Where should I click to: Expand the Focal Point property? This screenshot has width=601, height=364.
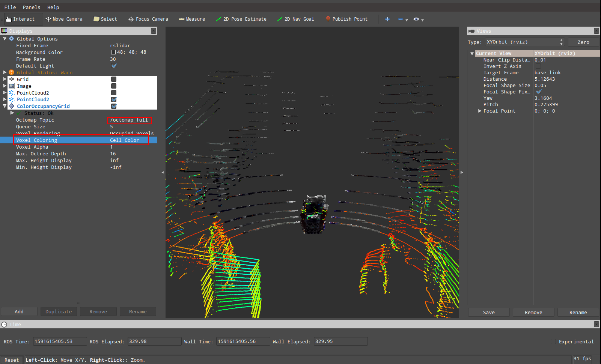(479, 111)
